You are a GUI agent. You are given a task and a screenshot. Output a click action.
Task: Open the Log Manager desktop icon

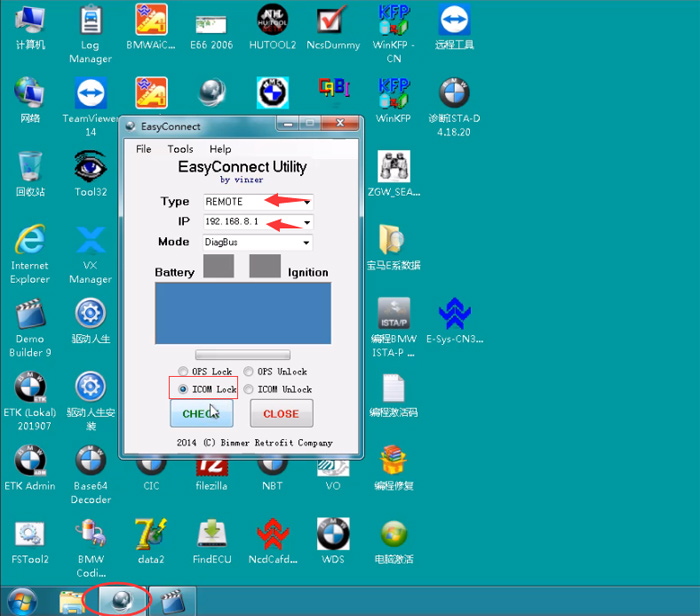click(x=90, y=34)
